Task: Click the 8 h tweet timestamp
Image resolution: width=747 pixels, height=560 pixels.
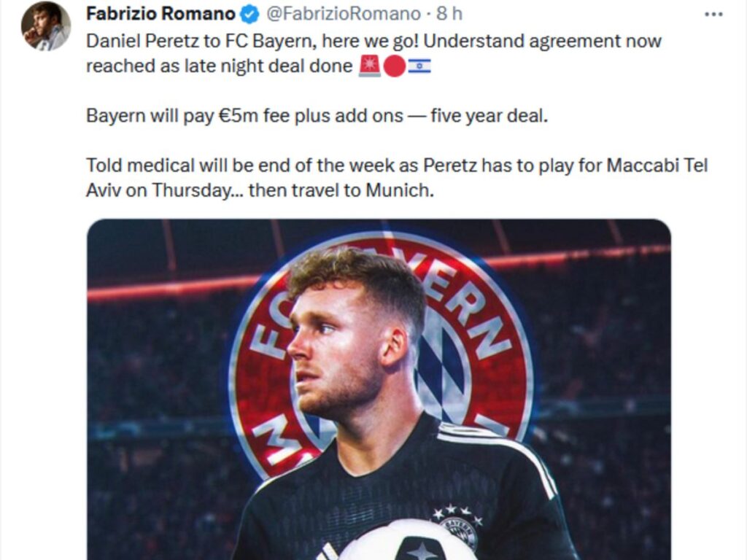Action: pyautogui.click(x=449, y=14)
